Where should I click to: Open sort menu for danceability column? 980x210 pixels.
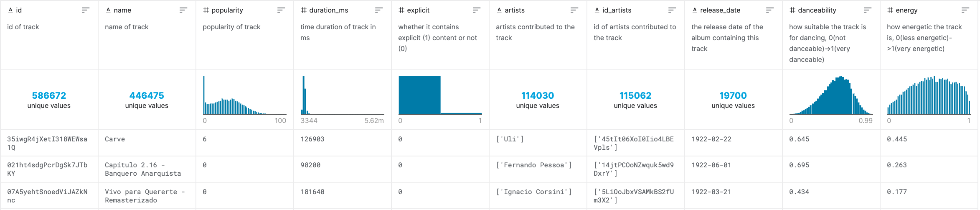pos(868,10)
